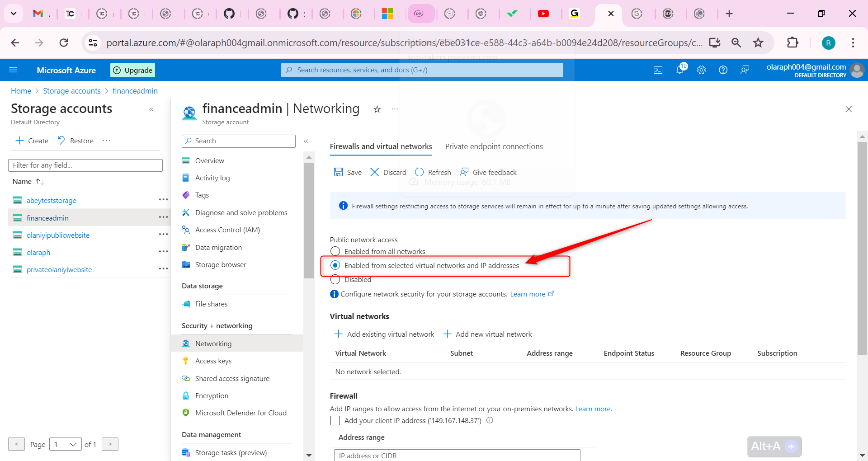Check Add your client IP address
The width and height of the screenshot is (868, 461).
[335, 421]
